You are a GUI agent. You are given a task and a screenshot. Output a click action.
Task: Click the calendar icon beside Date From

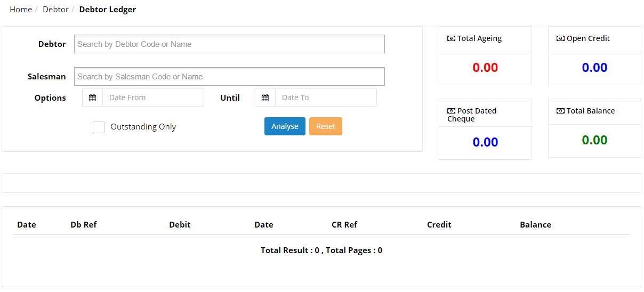point(92,98)
